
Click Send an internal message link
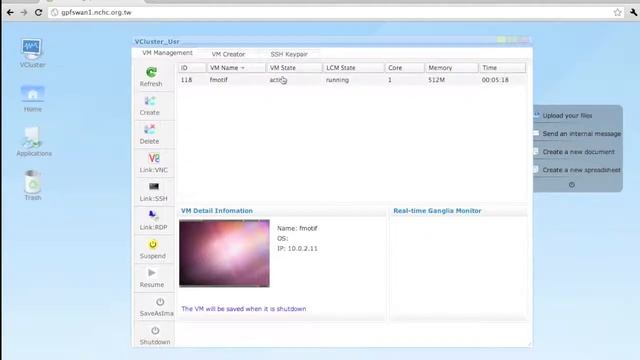(582, 133)
